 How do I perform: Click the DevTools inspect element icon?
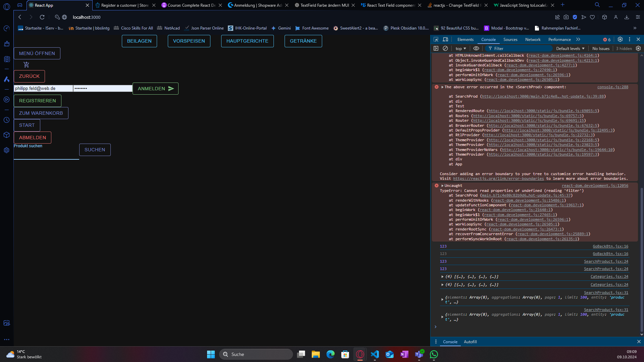pyautogui.click(x=436, y=40)
